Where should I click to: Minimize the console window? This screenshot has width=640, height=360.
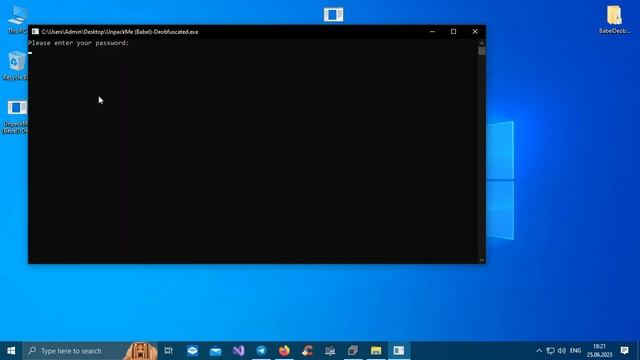(x=432, y=31)
